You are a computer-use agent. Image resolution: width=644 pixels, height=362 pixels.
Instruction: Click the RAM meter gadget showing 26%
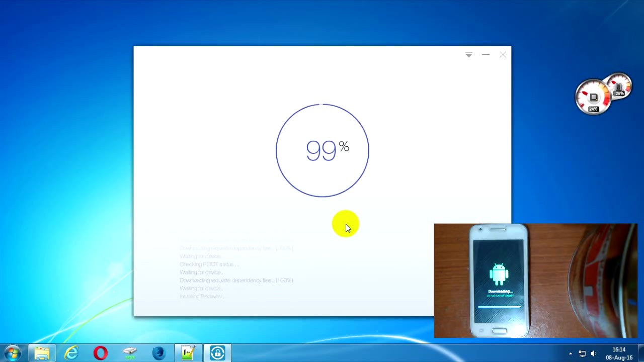click(620, 85)
